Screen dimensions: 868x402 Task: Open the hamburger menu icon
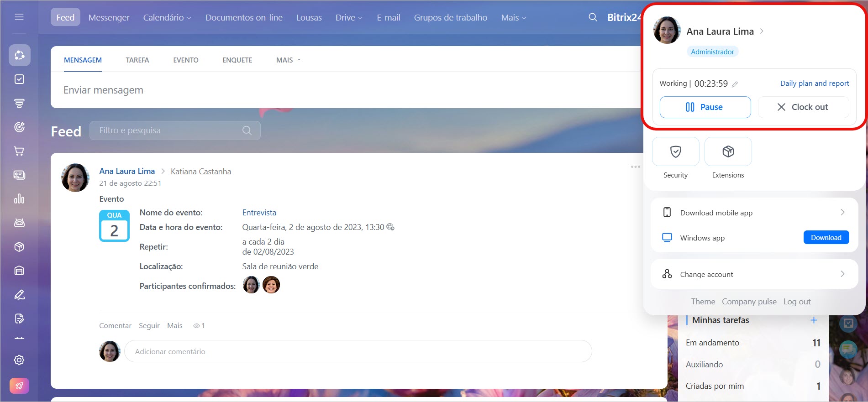pyautogui.click(x=19, y=17)
